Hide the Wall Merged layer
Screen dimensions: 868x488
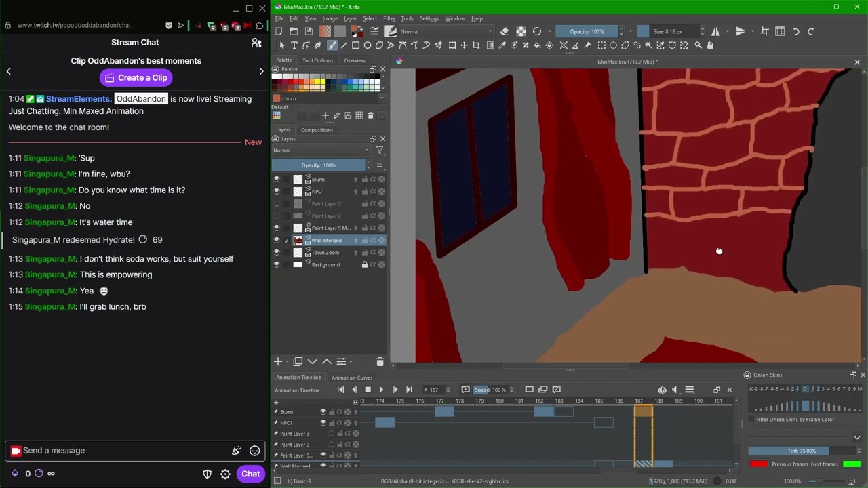[276, 241]
